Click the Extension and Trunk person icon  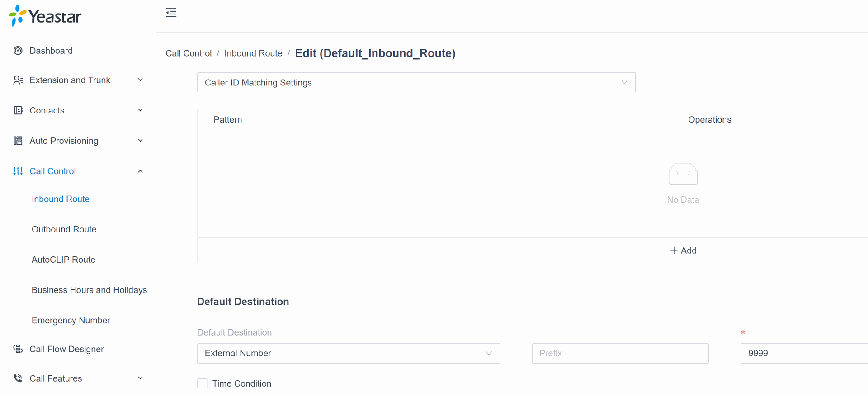[x=18, y=80]
